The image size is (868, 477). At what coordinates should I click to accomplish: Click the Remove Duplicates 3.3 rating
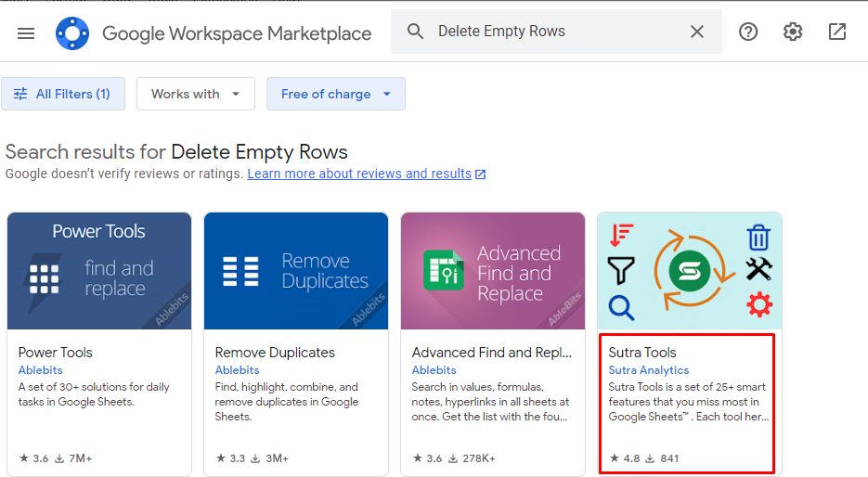(230, 458)
